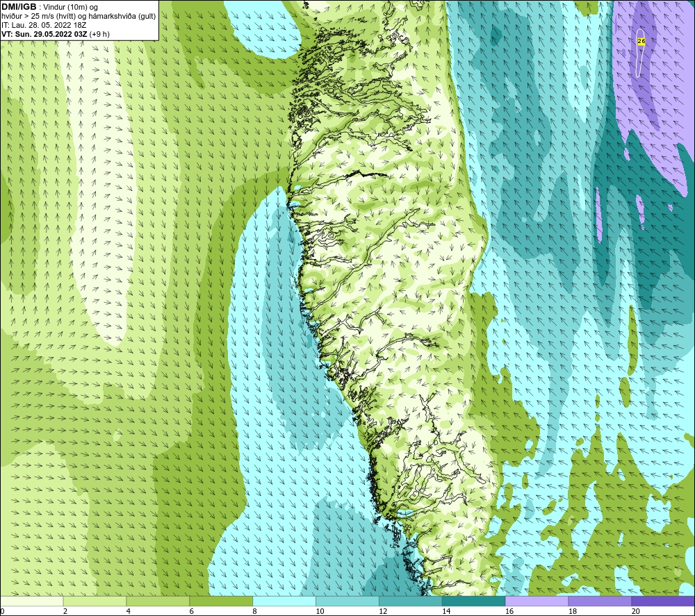Click the legend scale value 12
Image resolution: width=695 pixels, height=616 pixels.
[x=383, y=611]
